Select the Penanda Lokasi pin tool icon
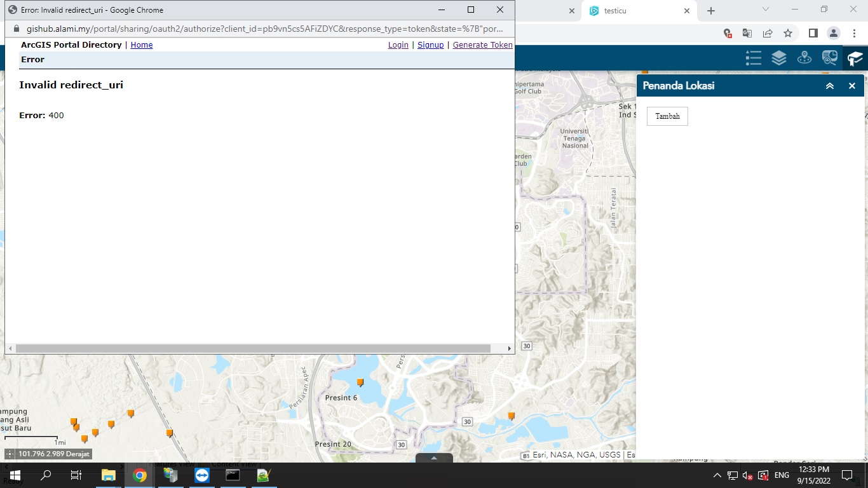868x488 pixels. tap(804, 58)
